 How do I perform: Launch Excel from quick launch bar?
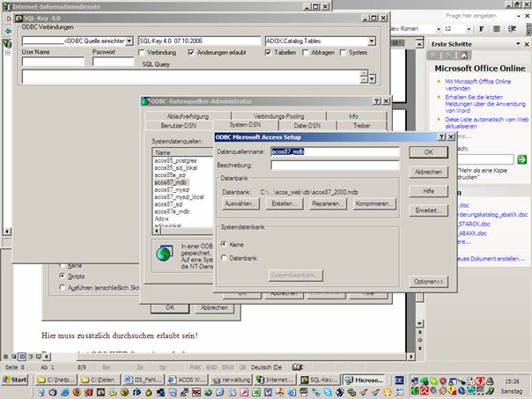click(255, 392)
